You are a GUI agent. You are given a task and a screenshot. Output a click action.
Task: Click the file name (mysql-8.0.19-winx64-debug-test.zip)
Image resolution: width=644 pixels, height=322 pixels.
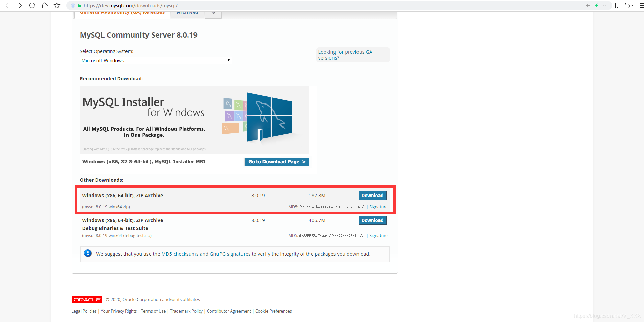tap(117, 236)
